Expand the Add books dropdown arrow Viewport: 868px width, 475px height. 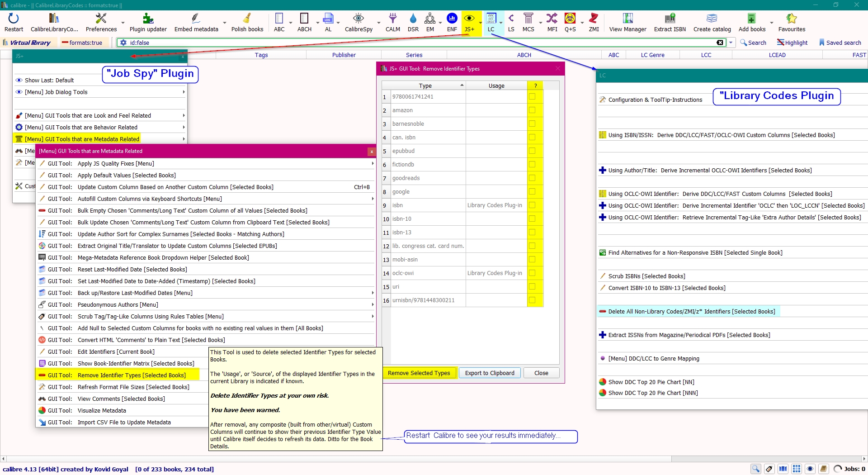771,23
